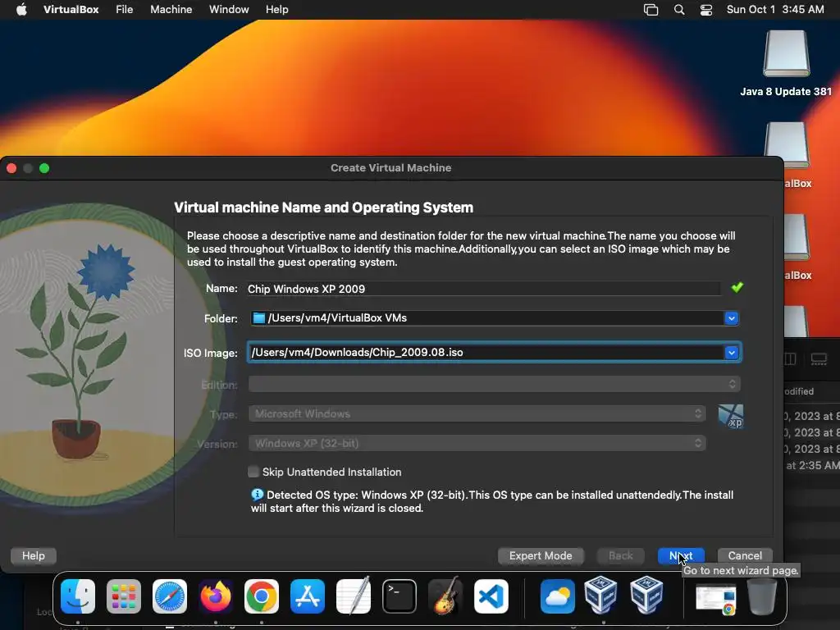Launch Google Chrome from the Dock
The height and width of the screenshot is (630, 840).
tap(262, 596)
